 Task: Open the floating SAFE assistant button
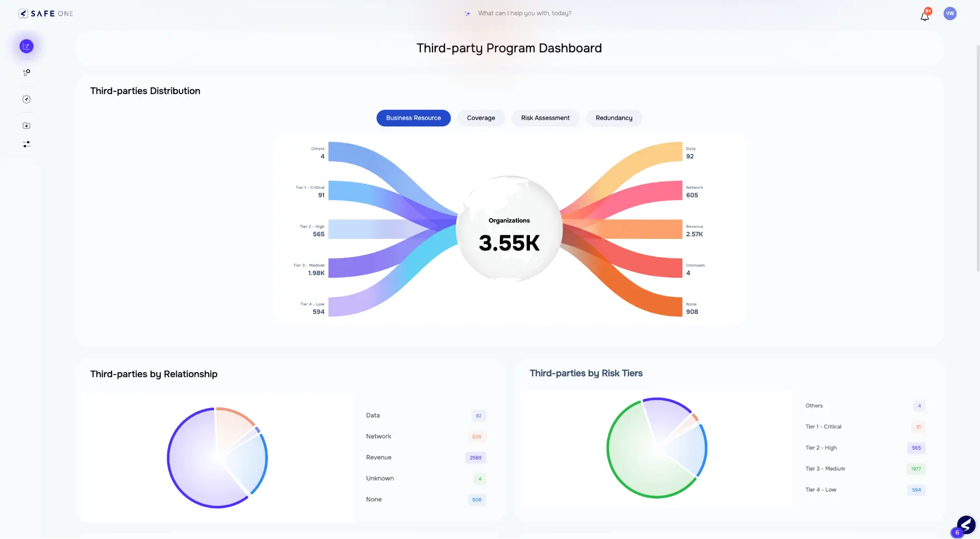[965, 524]
